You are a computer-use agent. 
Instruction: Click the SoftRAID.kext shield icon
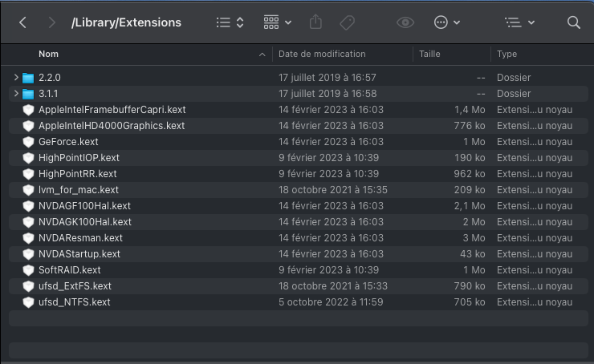[28, 269]
